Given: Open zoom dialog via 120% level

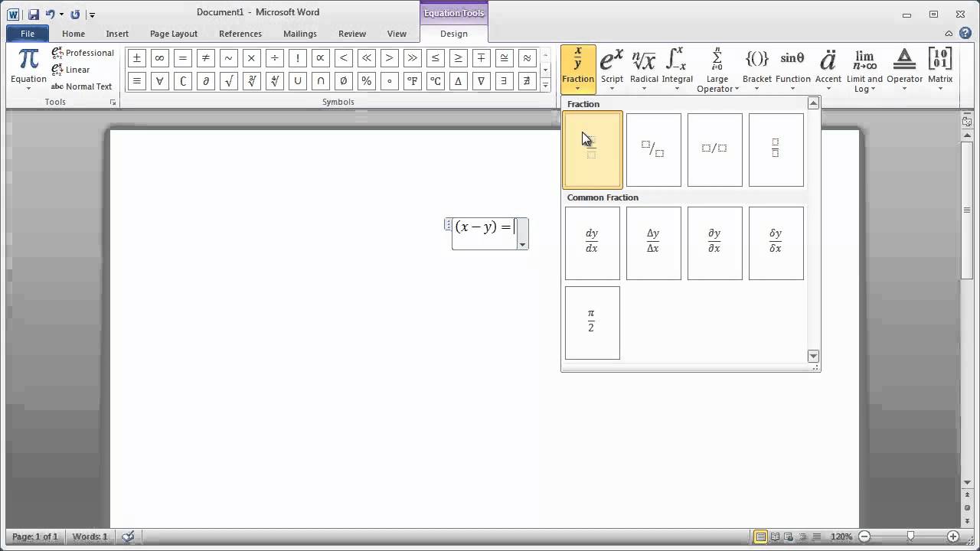Looking at the screenshot, I should tap(841, 536).
